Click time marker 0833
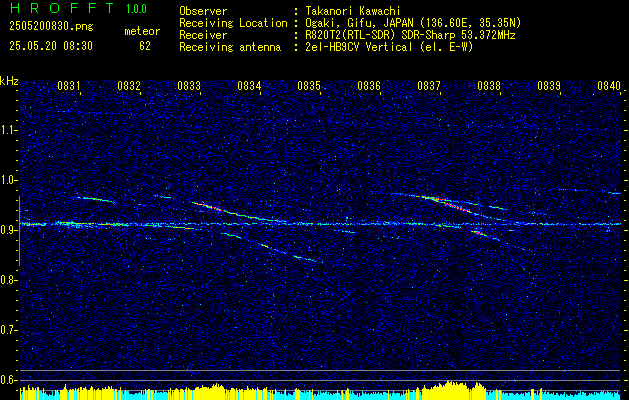629x400 pixels. point(189,86)
